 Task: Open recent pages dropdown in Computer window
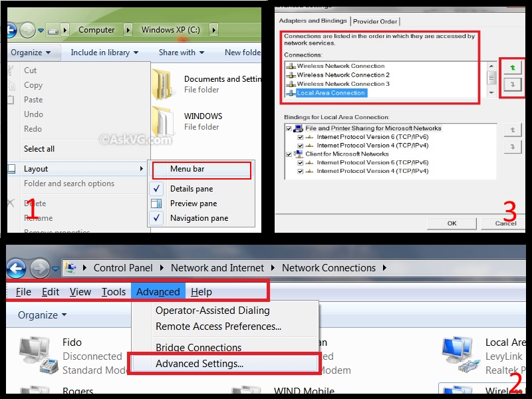point(41,31)
